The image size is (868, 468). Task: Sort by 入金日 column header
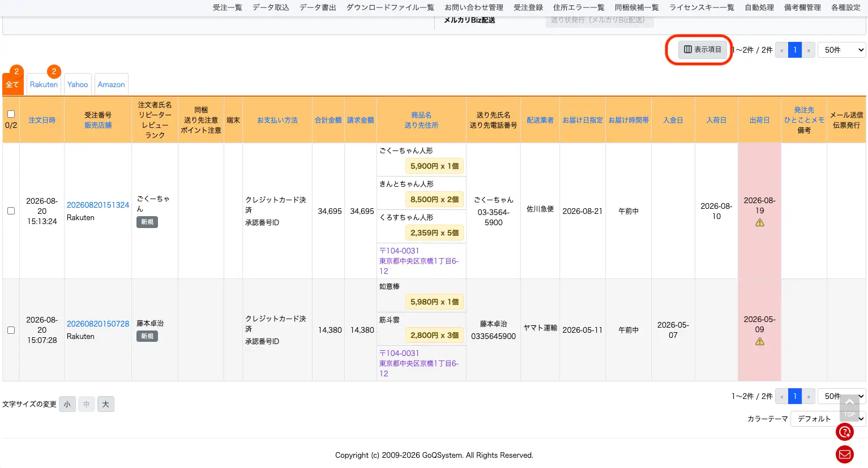[673, 120]
